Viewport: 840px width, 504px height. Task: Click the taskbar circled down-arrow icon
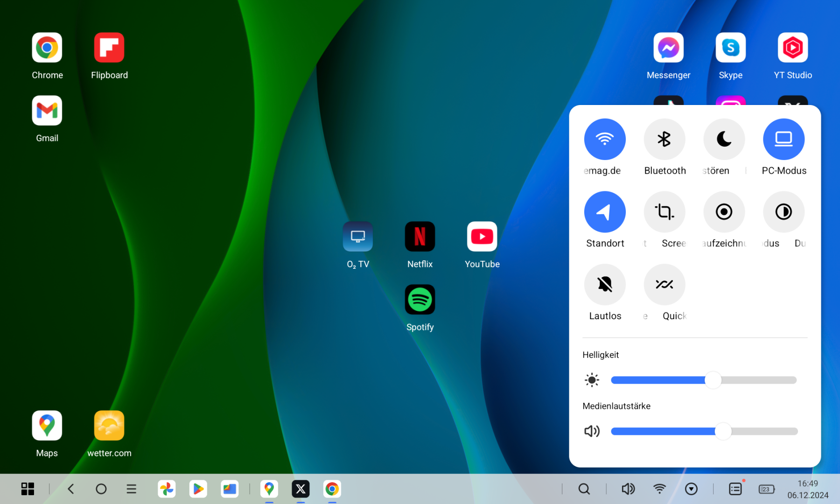coord(691,489)
